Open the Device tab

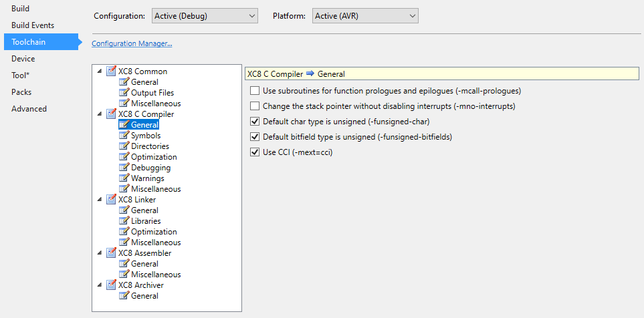23,59
